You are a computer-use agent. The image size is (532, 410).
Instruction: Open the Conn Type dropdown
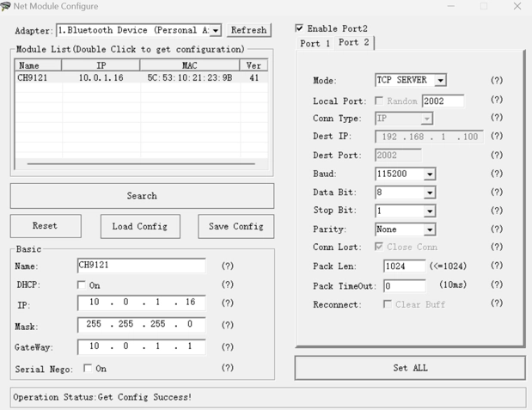(x=427, y=119)
